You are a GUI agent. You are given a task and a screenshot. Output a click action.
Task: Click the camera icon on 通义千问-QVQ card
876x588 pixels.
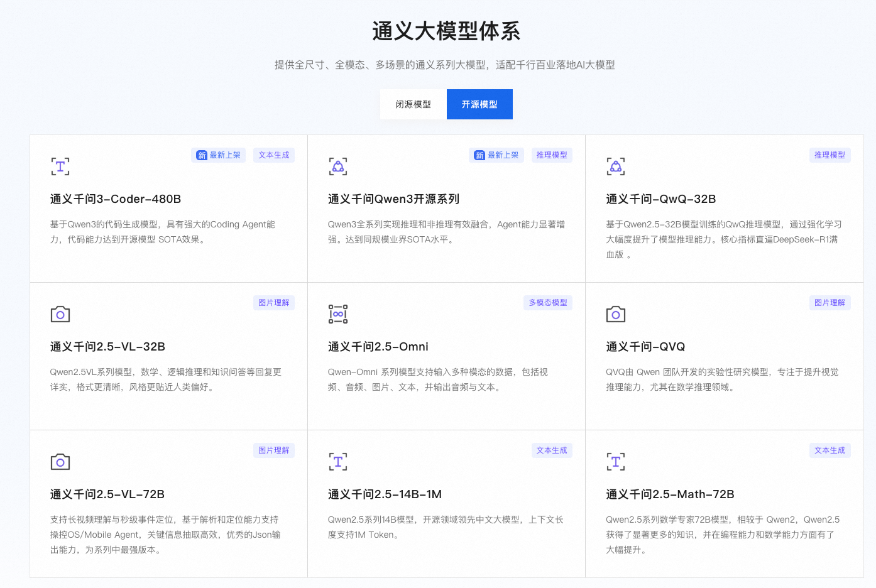click(616, 314)
